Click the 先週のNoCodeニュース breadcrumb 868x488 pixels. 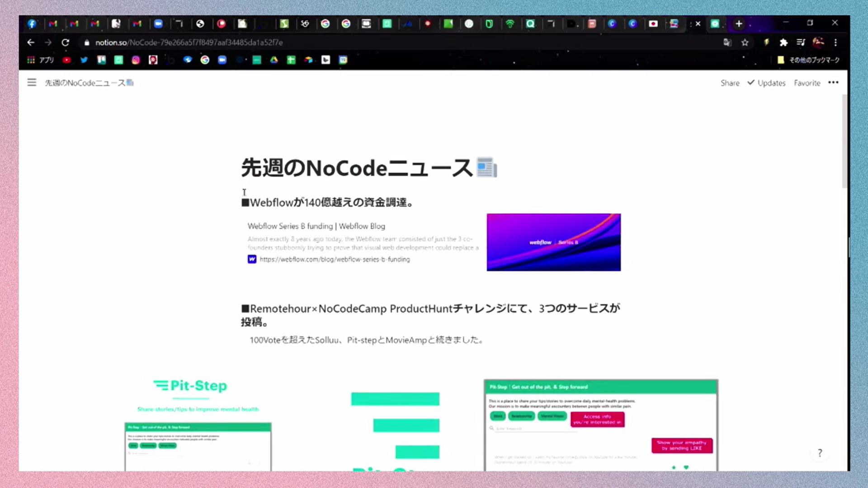[89, 83]
